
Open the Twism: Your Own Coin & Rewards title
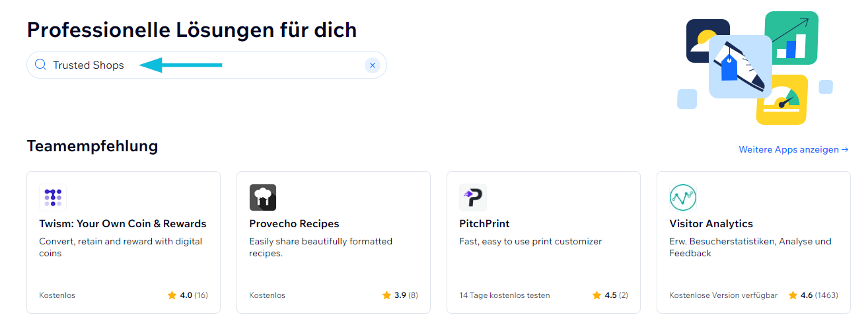(x=123, y=224)
